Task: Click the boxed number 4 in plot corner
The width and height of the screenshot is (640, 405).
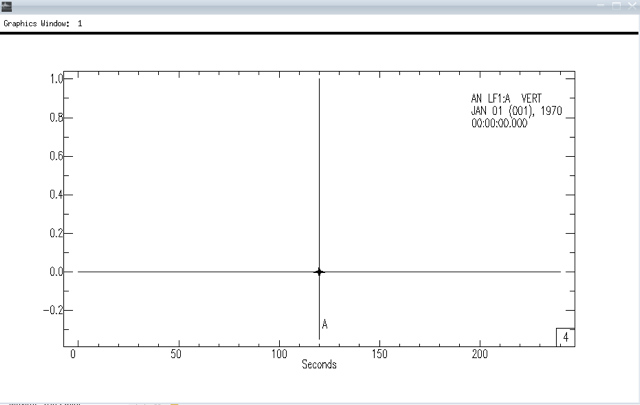Action: pos(565,338)
